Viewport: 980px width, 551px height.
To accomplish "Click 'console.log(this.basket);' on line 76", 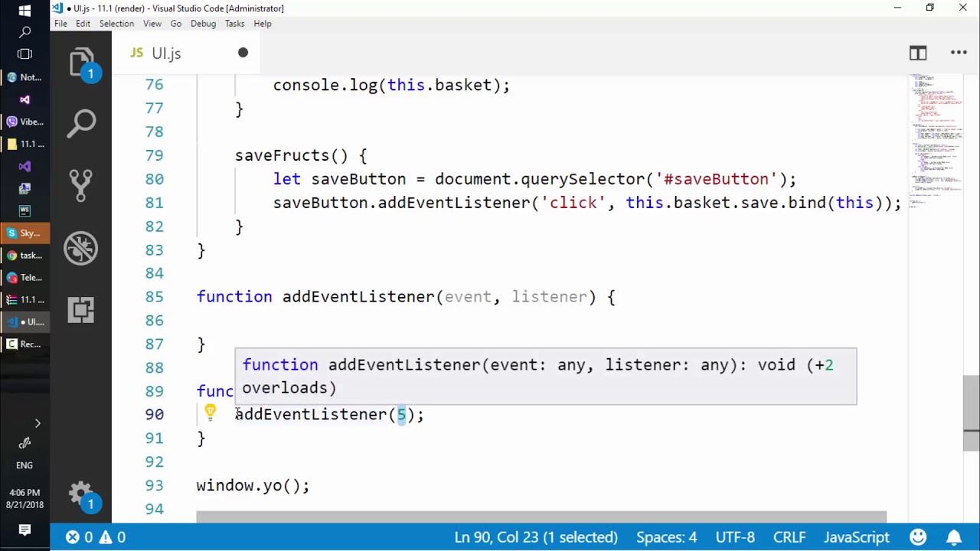I will [x=391, y=85].
